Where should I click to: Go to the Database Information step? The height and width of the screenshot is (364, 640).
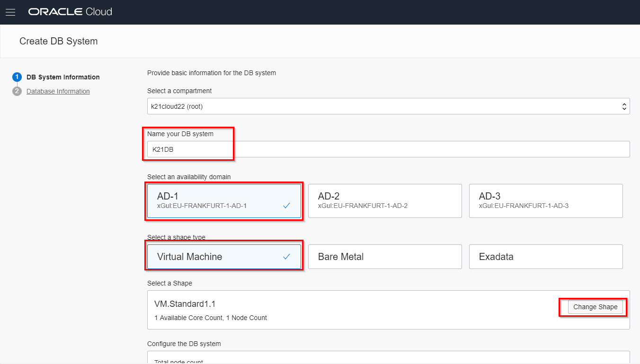pos(58,91)
